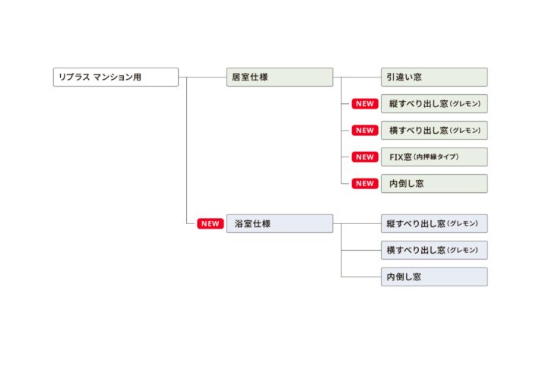Click the NEW badge beside 居室 縦すべり出し窓
Screen dimensions: 555x392
click(365, 103)
